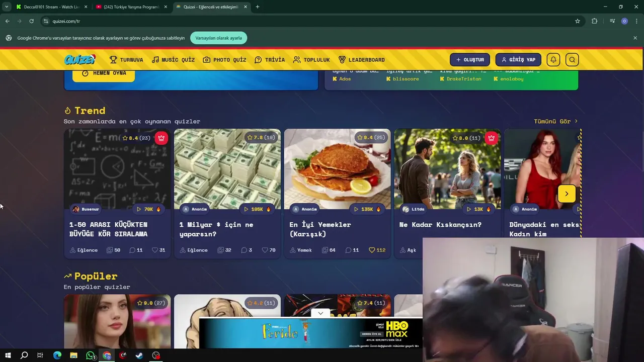This screenshot has width=644, height=362.
Task: Open the money stacks quiz thumbnail
Action: [x=227, y=169]
